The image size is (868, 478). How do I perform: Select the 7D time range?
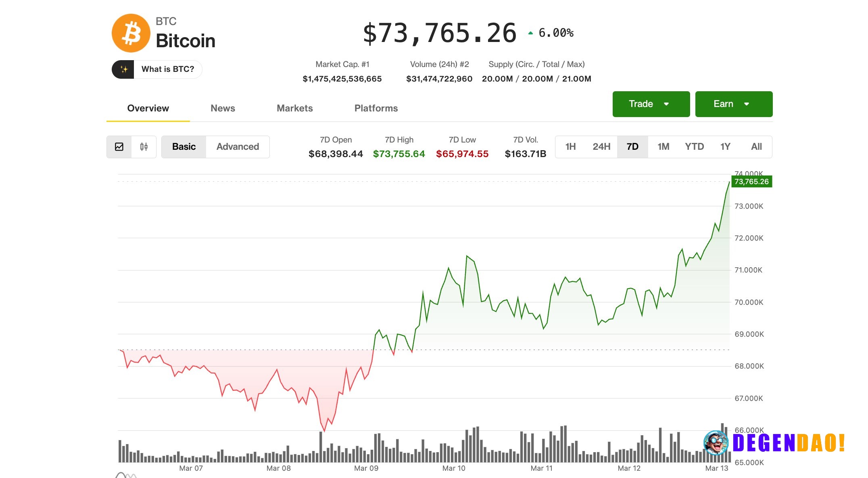(632, 147)
